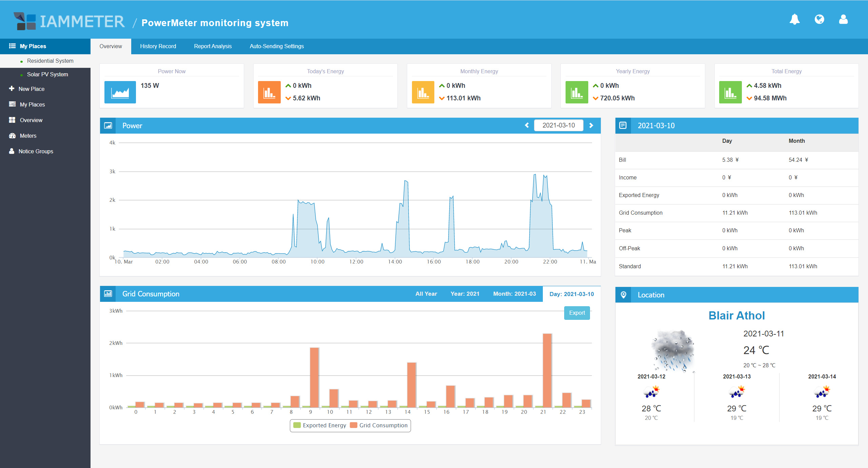Click the yellow Monthly Energy bar icon
Image resolution: width=868 pixels, height=468 pixels.
[x=423, y=92]
